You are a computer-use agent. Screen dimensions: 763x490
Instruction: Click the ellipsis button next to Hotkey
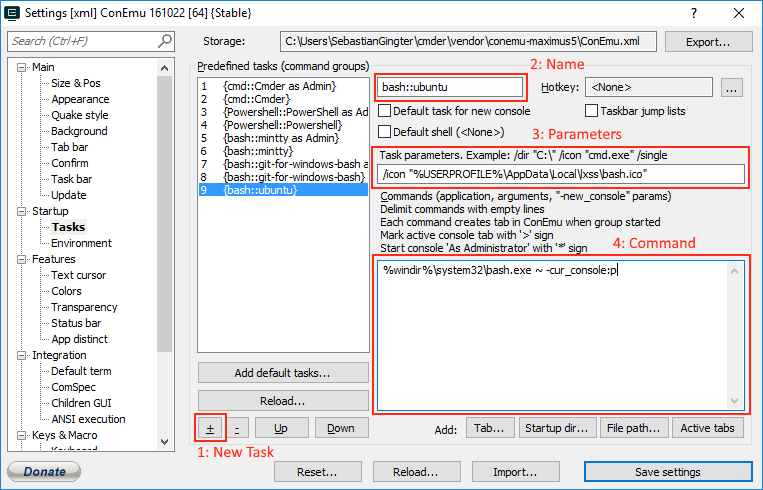[731, 88]
